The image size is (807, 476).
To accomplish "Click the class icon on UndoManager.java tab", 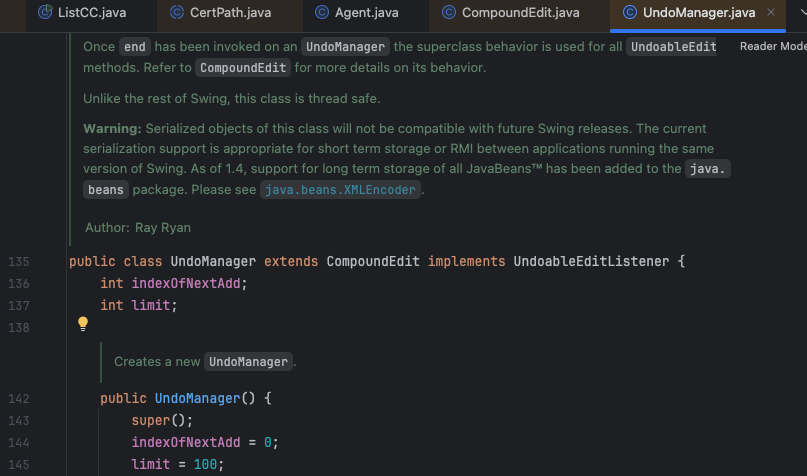I will [630, 12].
